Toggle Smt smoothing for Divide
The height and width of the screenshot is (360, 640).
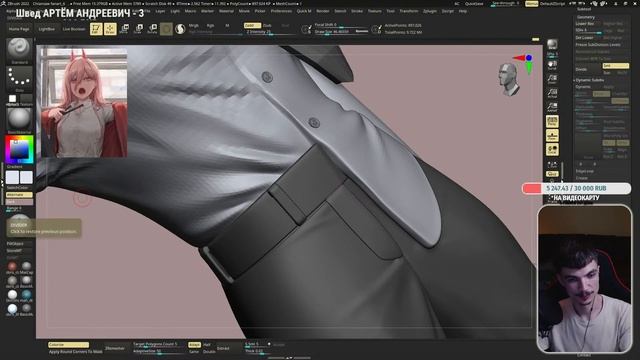point(616,66)
